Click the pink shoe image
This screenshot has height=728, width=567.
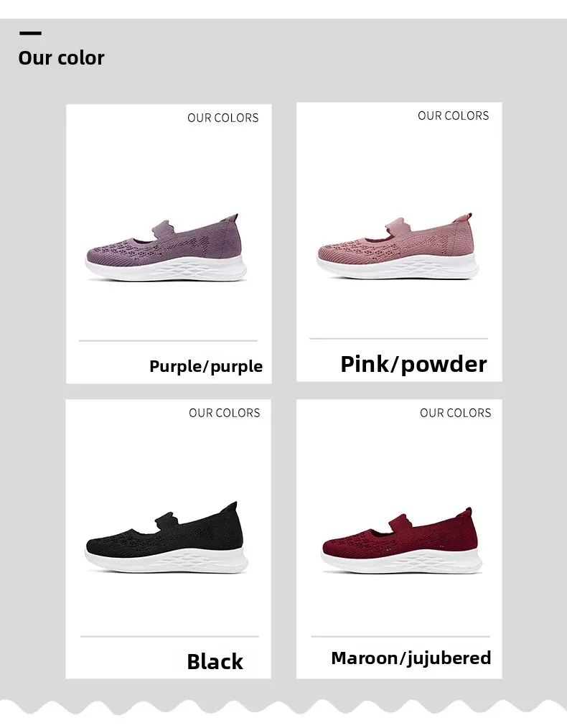coord(397,246)
